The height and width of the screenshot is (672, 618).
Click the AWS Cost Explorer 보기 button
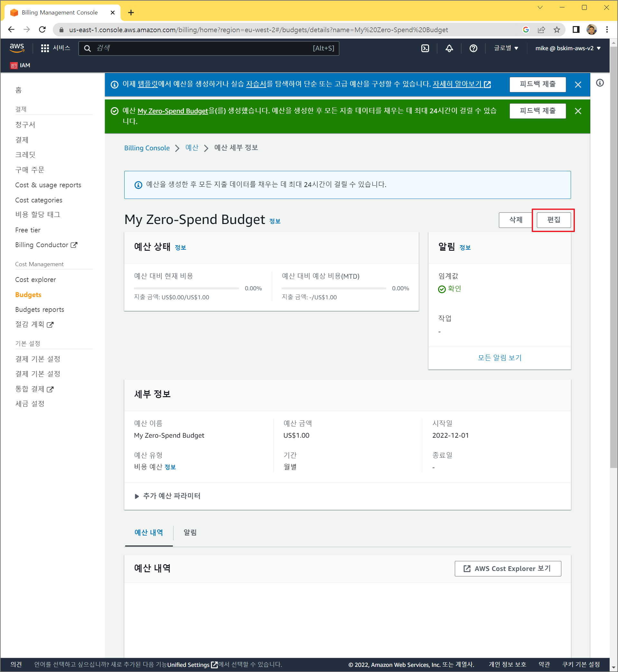point(508,569)
